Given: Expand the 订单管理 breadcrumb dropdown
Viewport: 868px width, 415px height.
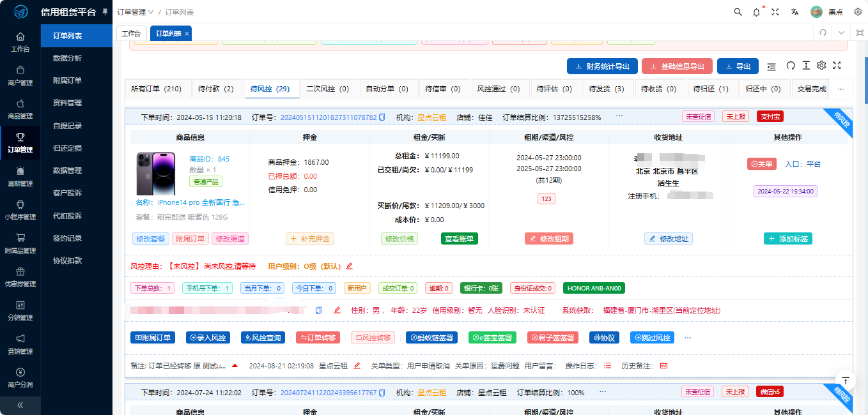Looking at the screenshot, I should [136, 12].
